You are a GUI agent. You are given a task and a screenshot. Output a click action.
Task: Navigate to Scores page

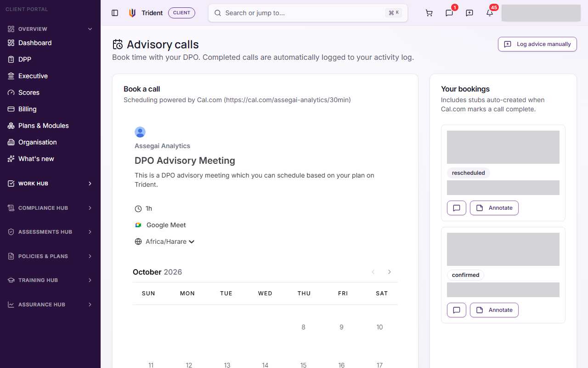tap(50, 92)
